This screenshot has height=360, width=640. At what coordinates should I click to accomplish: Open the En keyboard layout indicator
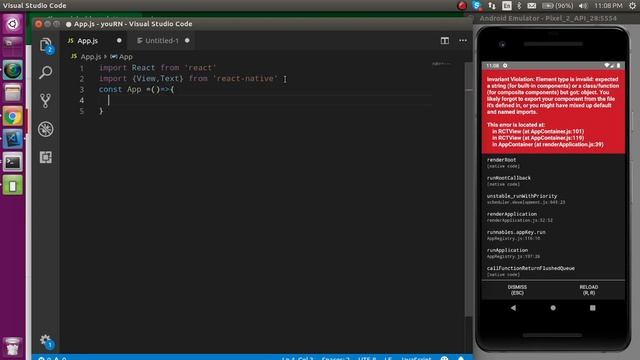[507, 5]
